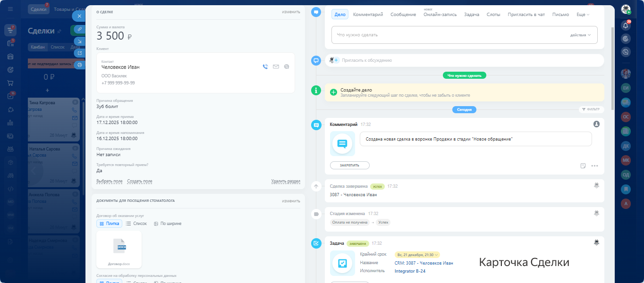The width and height of the screenshot is (644, 283).
Task: Mark the completed task checkbox icon
Action: point(316,243)
